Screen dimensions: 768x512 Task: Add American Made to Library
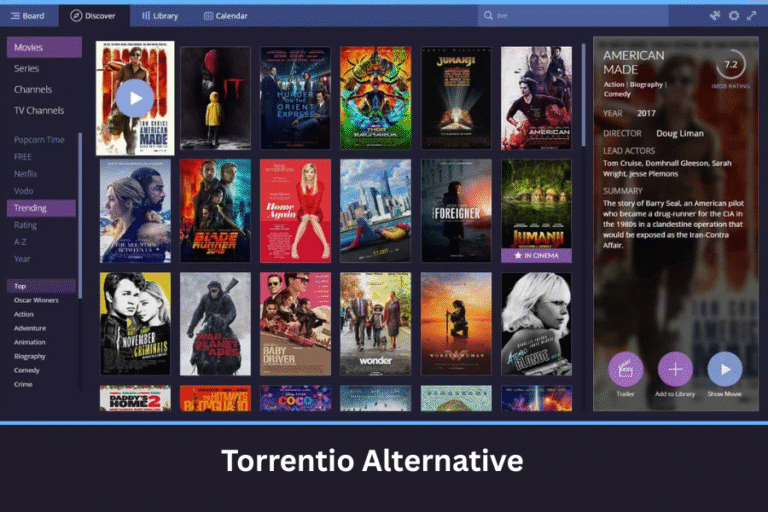click(x=675, y=369)
